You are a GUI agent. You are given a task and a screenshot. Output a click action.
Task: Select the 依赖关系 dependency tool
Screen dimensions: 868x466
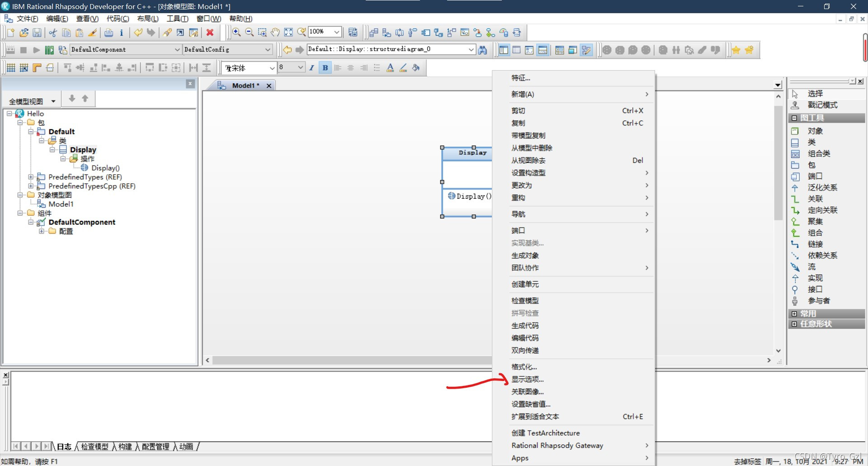point(822,256)
